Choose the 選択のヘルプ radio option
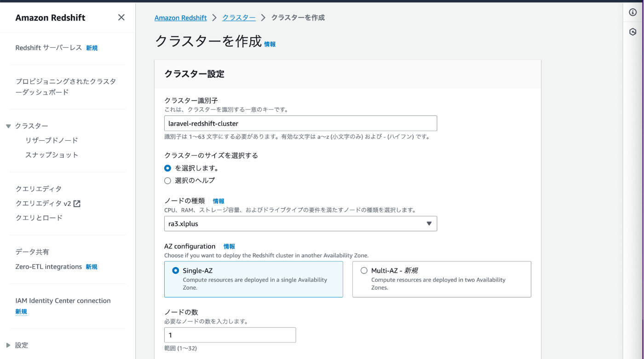644x359 pixels. [x=167, y=181]
